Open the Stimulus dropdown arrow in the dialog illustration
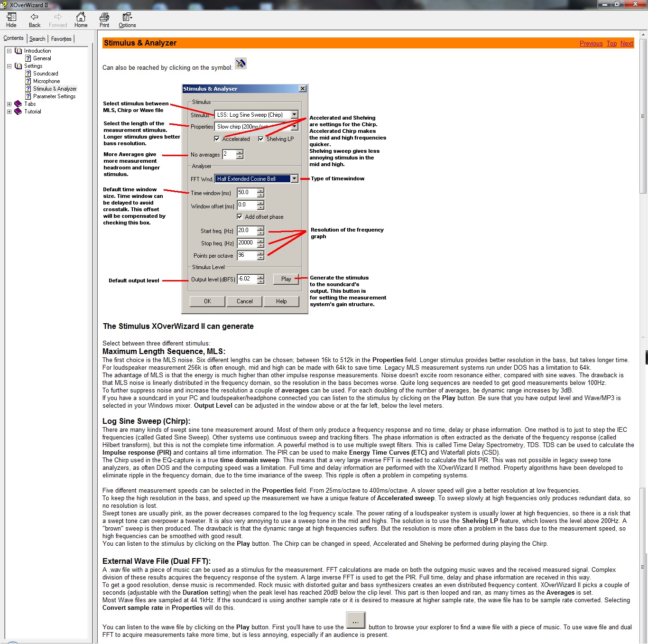This screenshot has height=644, width=648. (x=294, y=114)
